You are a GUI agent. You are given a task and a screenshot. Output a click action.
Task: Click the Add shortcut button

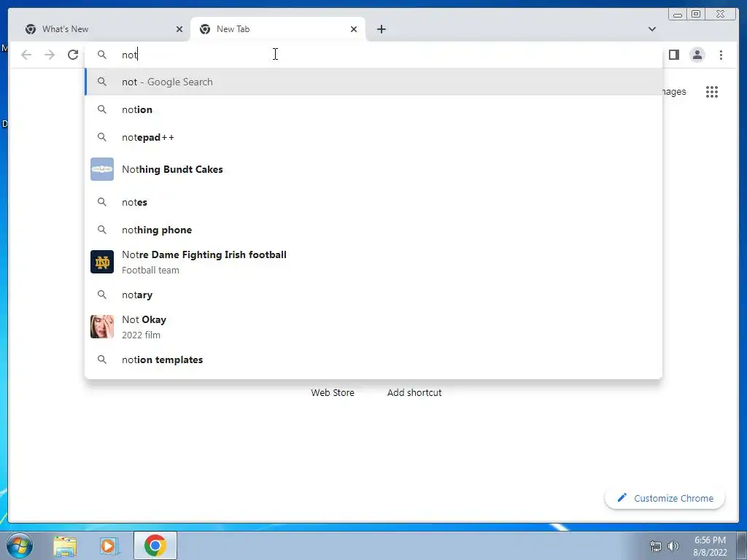pyautogui.click(x=414, y=392)
